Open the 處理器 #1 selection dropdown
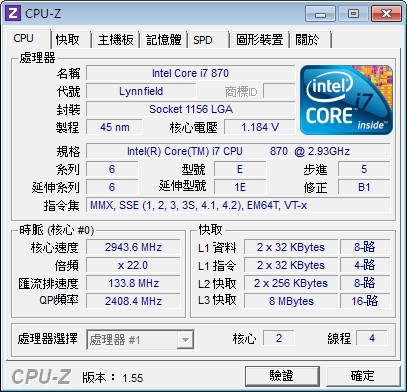 [140, 340]
